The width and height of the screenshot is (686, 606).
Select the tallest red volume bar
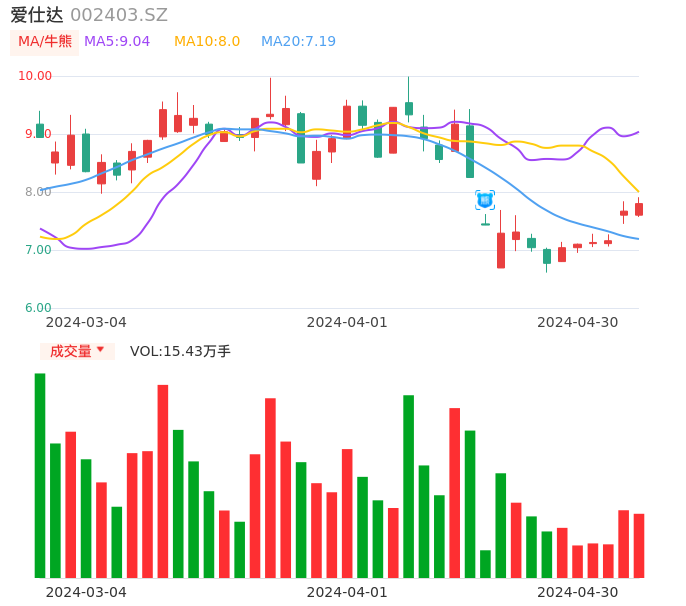[163, 481]
